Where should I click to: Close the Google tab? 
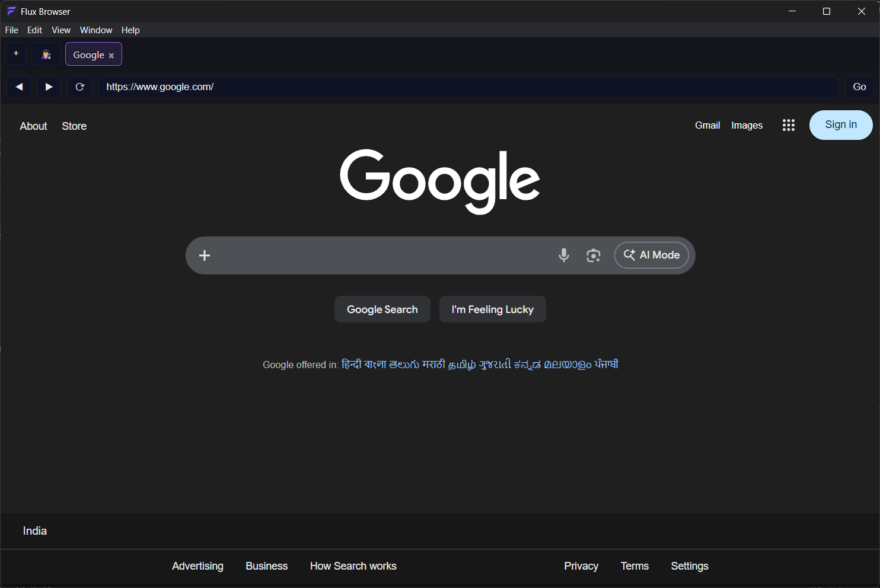tap(111, 55)
